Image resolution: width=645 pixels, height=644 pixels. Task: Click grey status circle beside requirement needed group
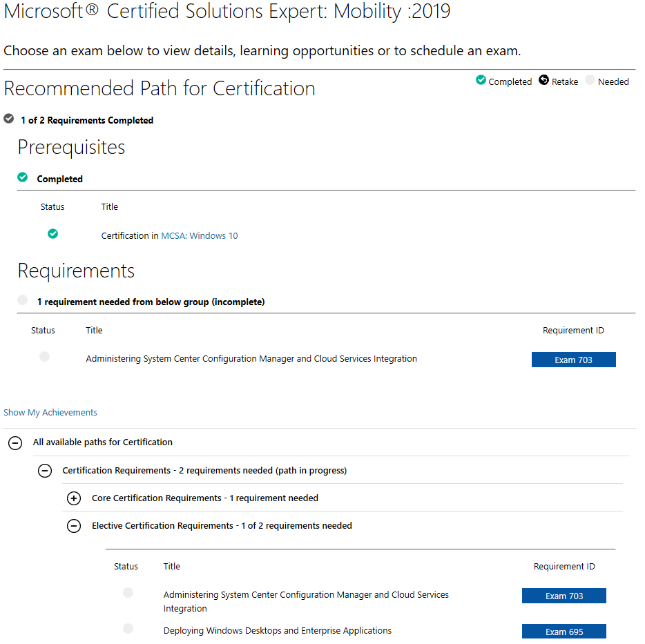pos(23,300)
